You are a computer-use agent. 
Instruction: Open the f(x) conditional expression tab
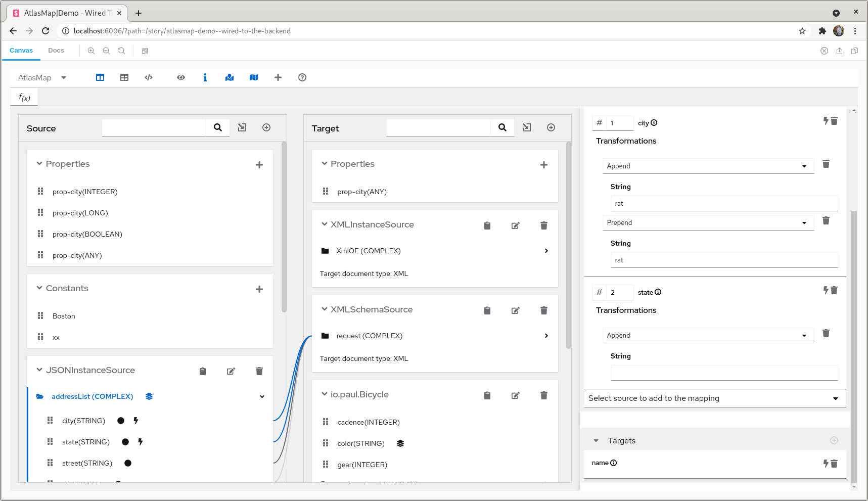(24, 96)
